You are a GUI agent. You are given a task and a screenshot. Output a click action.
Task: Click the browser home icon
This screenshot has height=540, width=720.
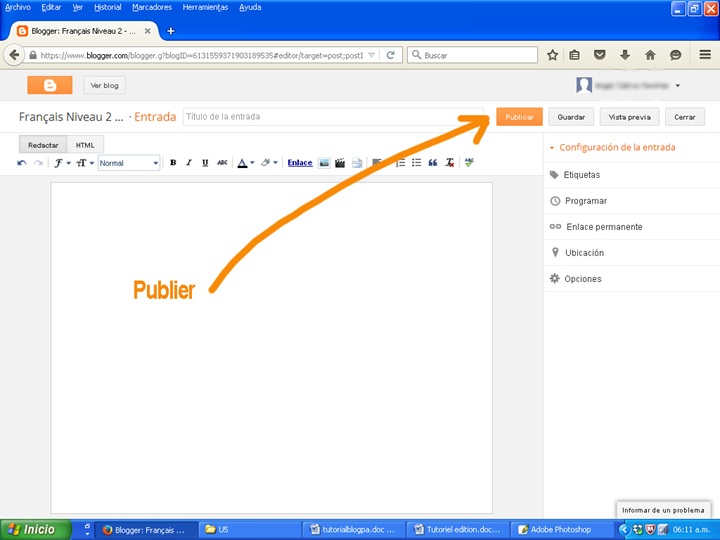coord(650,55)
